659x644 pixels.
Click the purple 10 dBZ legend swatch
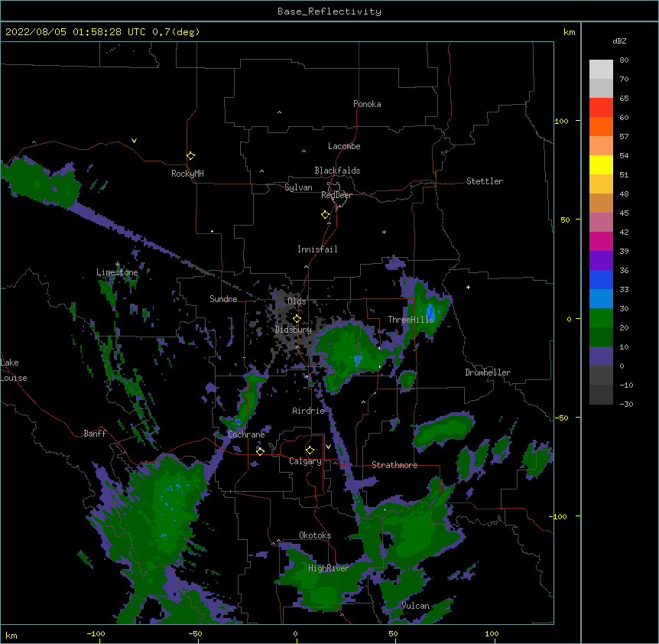coord(601,356)
